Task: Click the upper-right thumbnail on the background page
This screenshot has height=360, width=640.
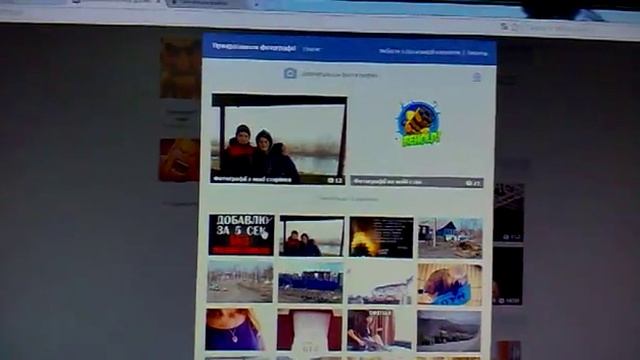Action: point(509,213)
